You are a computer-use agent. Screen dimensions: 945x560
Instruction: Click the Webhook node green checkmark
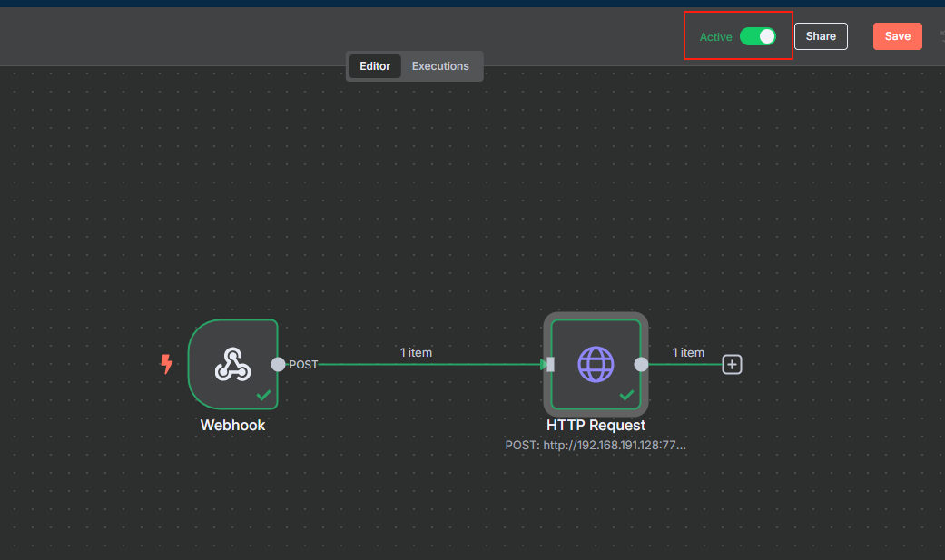pyautogui.click(x=263, y=396)
